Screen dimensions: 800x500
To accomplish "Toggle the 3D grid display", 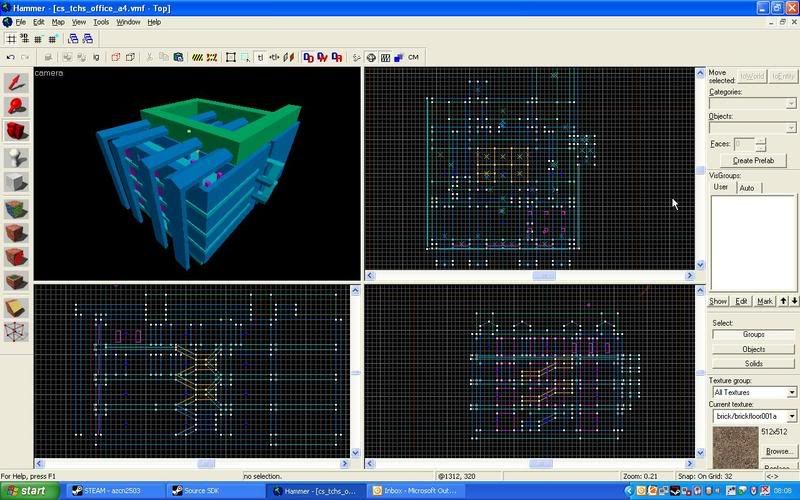I will click(24, 39).
